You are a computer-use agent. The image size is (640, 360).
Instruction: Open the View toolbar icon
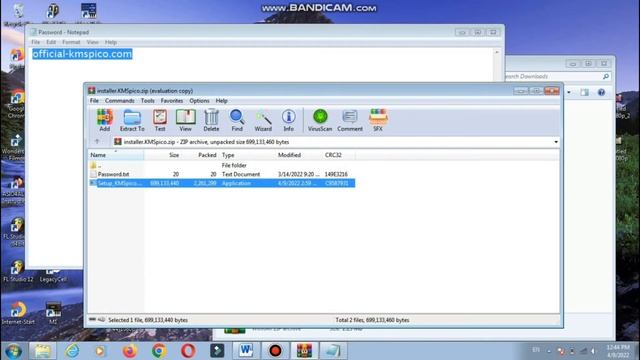(185, 120)
